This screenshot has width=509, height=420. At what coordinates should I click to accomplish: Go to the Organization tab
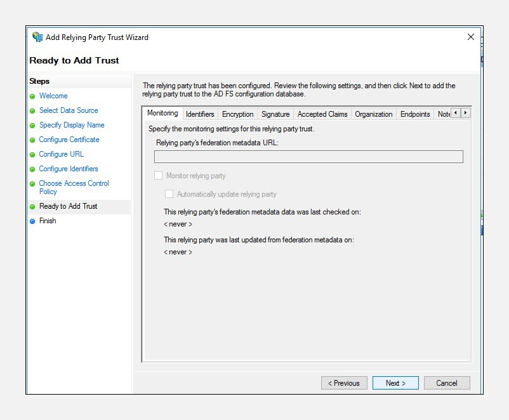(373, 114)
